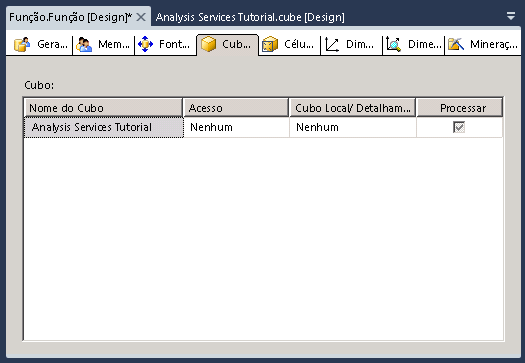Toggle the Processar checkbox for Analysis Services Tutorial

[x=459, y=127]
